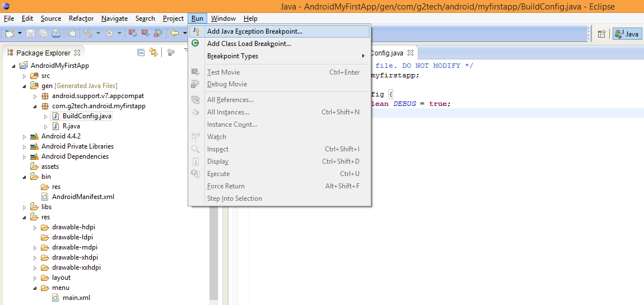Choose Add Java Exception Breakpoint
Image resolution: width=644 pixels, height=305 pixels.
point(279,31)
